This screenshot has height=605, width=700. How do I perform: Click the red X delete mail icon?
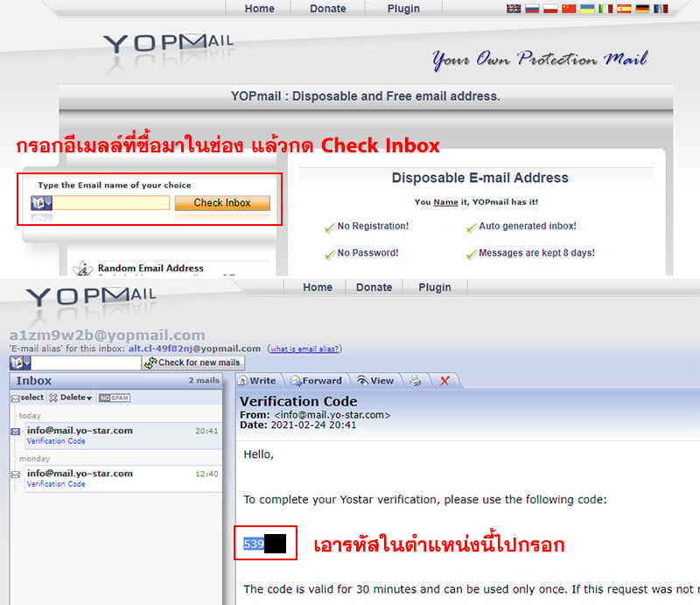pos(444,381)
